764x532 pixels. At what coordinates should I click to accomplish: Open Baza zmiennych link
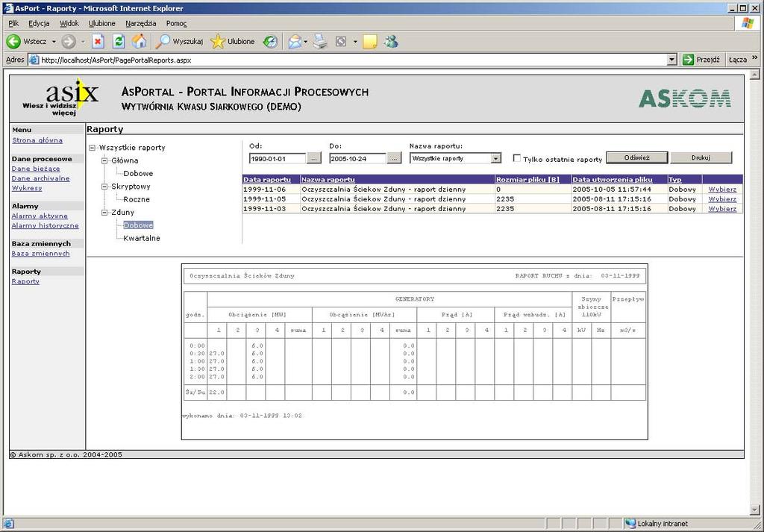click(40, 254)
